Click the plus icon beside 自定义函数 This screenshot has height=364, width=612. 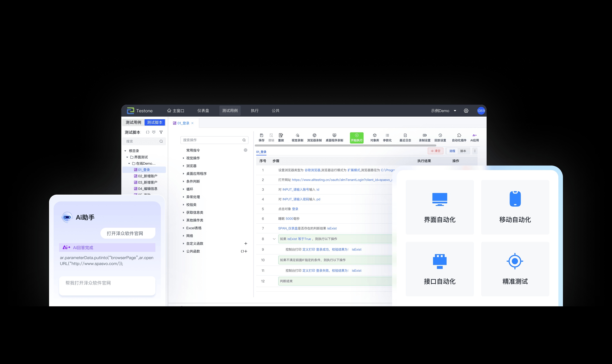(x=246, y=243)
